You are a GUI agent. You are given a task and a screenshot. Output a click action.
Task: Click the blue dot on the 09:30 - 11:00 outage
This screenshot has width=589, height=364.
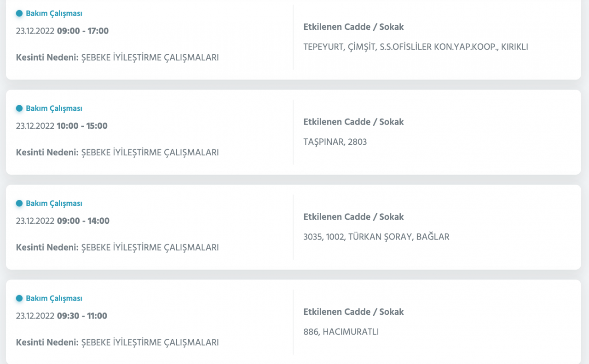point(19,299)
